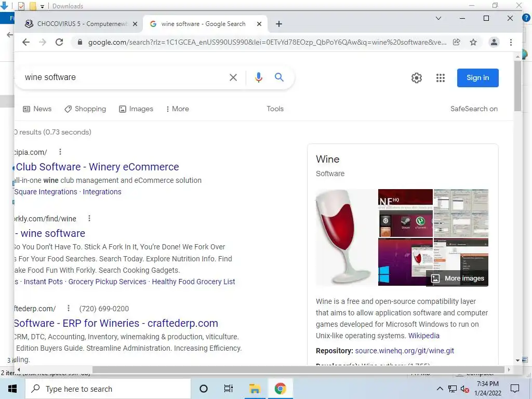Open source.winehq.org/git/wine.git repository link
Screen dimensions: 532x399
(x=404, y=351)
